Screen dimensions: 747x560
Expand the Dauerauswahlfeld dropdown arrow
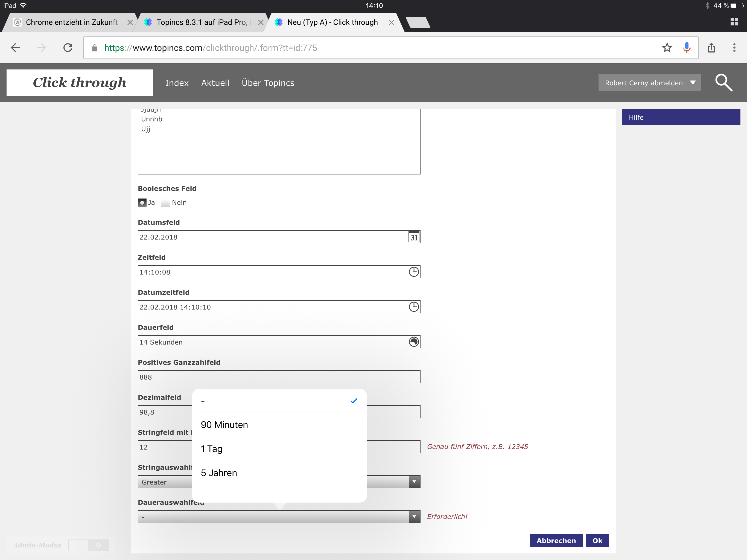[x=414, y=517]
